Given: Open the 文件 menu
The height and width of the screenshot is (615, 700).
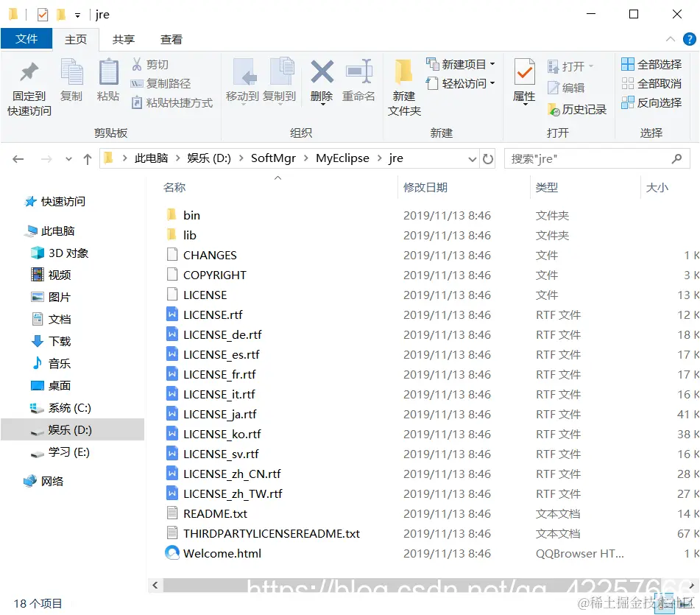Looking at the screenshot, I should click(26, 39).
